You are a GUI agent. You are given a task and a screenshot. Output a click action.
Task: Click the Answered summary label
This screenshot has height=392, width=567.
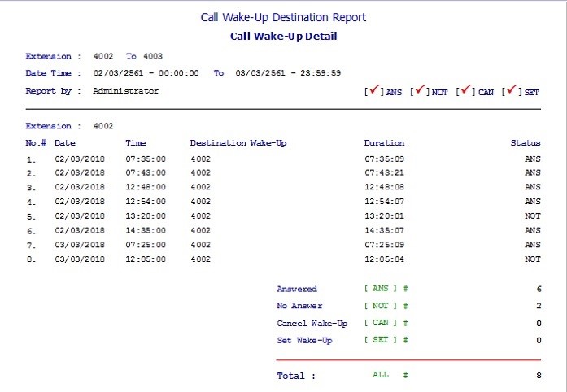point(297,289)
